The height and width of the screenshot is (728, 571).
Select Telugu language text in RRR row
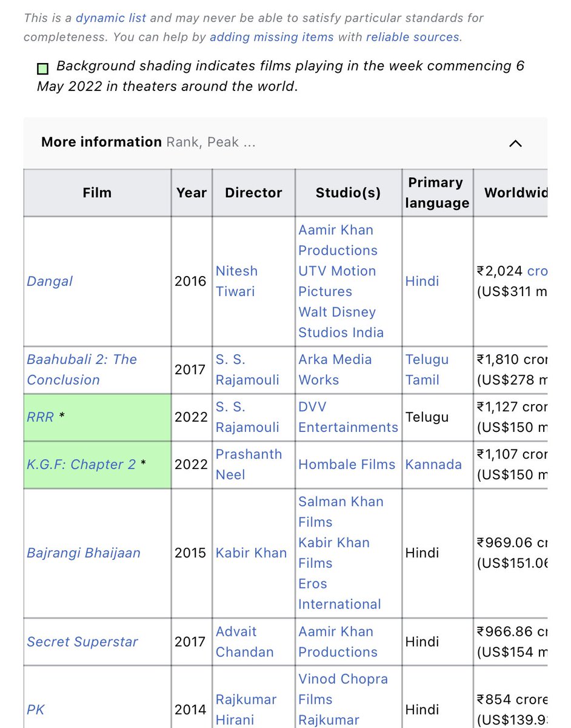[x=427, y=417]
